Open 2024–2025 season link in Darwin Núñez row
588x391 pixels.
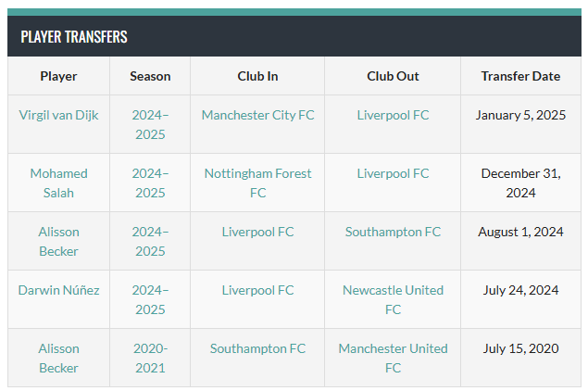point(150,300)
